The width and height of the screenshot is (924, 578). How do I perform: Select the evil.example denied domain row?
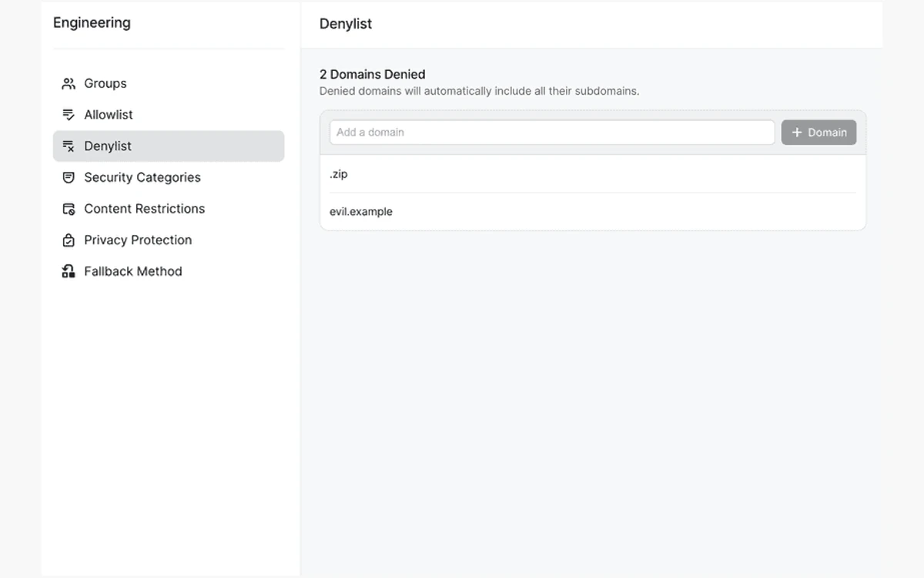[593, 212]
